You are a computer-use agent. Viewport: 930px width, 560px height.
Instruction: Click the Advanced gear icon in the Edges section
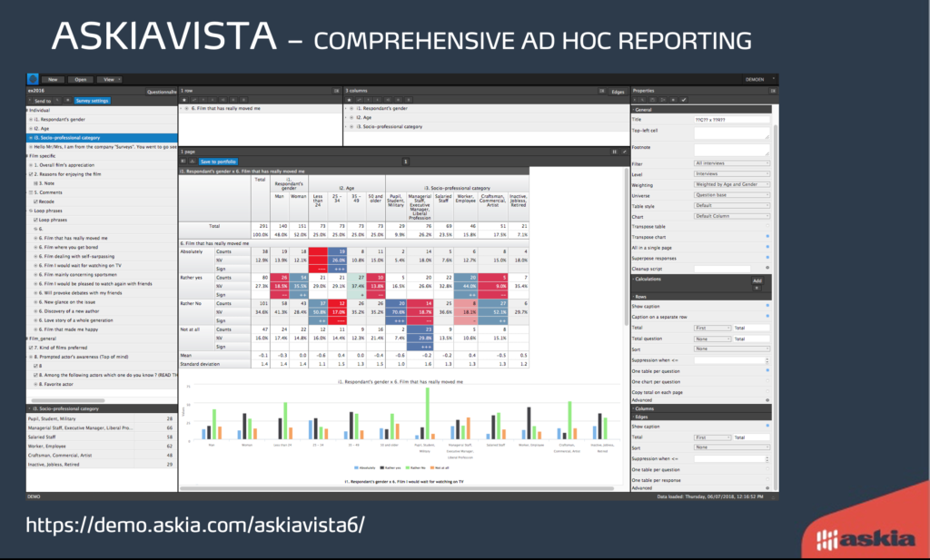(x=767, y=488)
